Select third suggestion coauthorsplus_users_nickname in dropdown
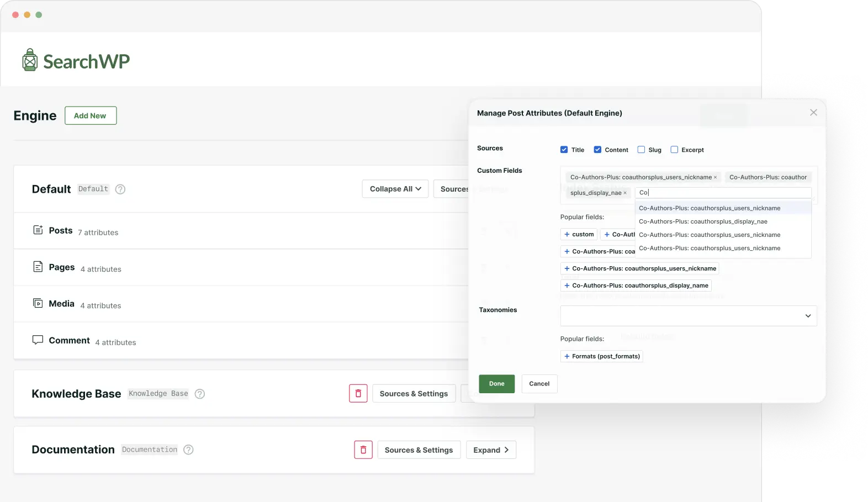 coord(723,235)
